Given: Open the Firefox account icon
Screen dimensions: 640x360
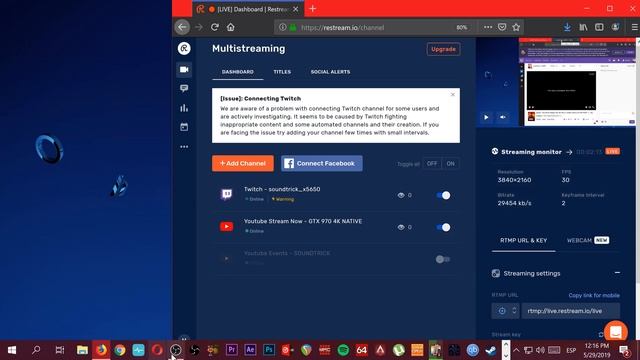Looking at the screenshot, I should [615, 27].
